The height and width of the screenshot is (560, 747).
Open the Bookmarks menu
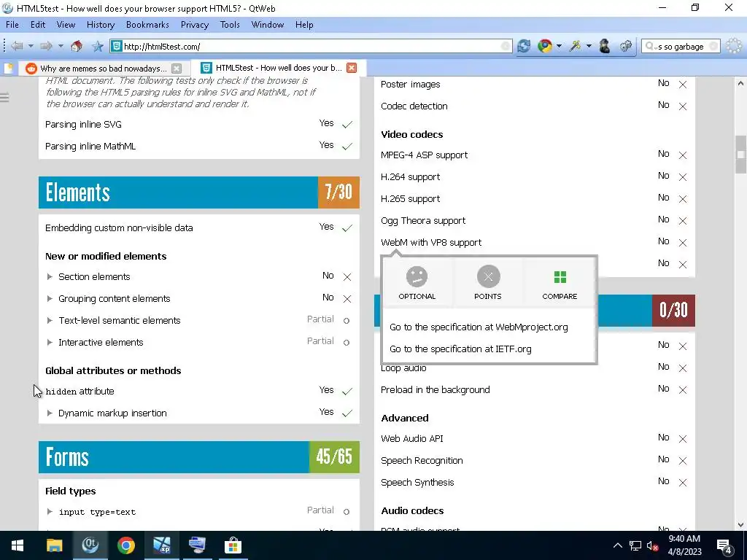[147, 25]
